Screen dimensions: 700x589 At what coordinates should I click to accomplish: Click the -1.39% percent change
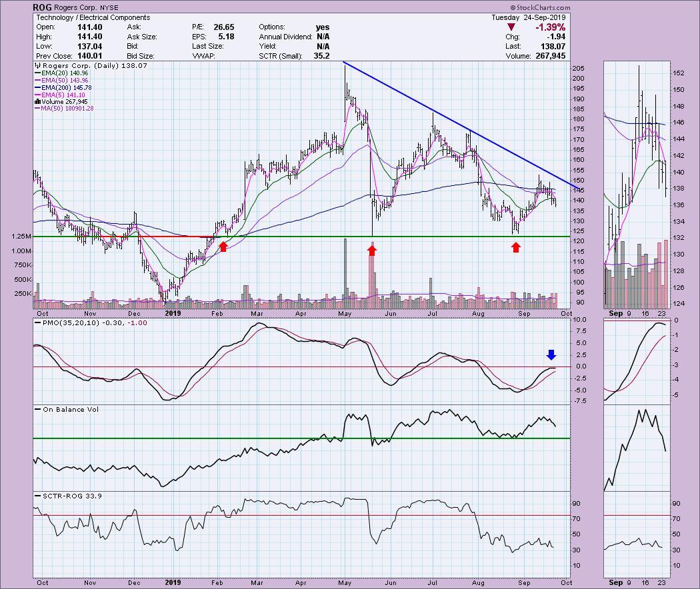(551, 27)
